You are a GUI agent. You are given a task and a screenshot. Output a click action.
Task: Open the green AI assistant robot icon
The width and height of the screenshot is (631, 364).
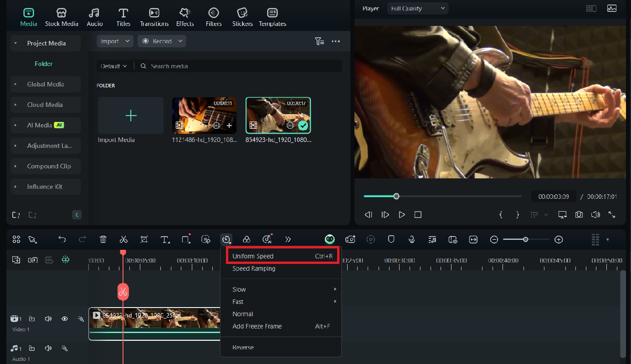[x=330, y=239]
